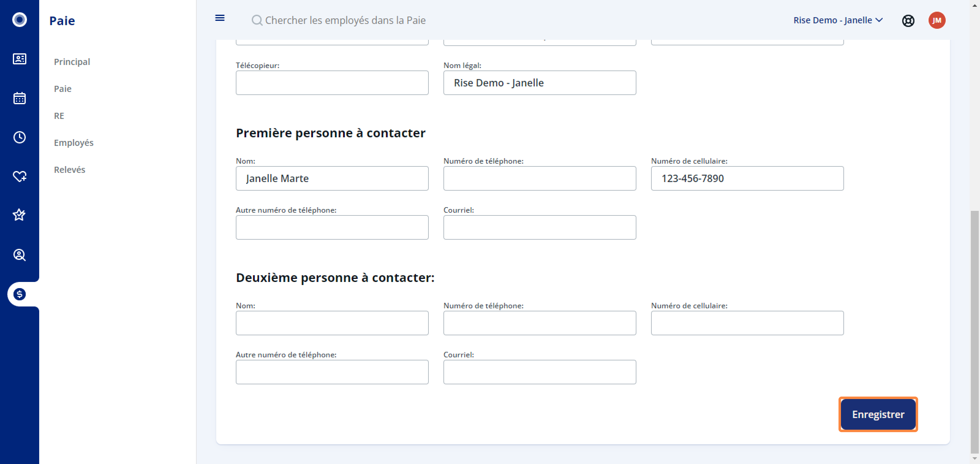Open the JM user avatar menu
The image size is (980, 464).
937,20
